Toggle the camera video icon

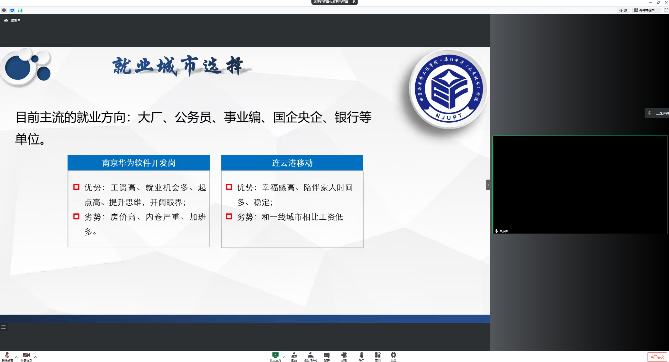[x=26, y=356]
